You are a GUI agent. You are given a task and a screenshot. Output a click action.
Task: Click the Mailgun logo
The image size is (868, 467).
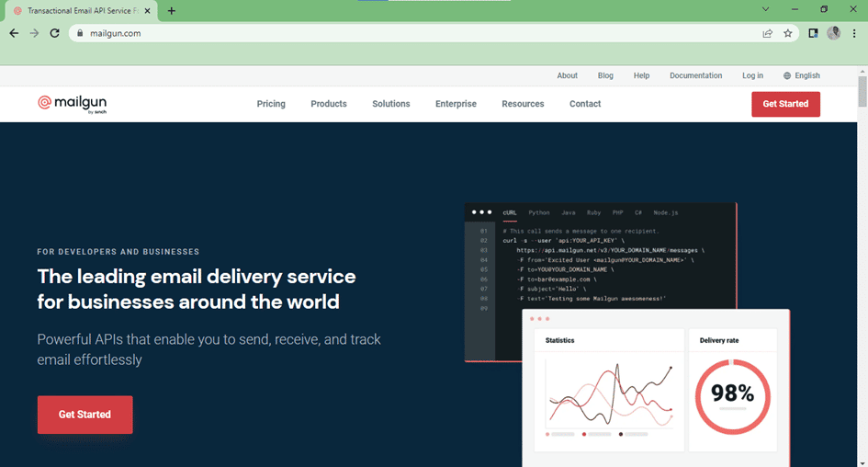pyautogui.click(x=72, y=104)
